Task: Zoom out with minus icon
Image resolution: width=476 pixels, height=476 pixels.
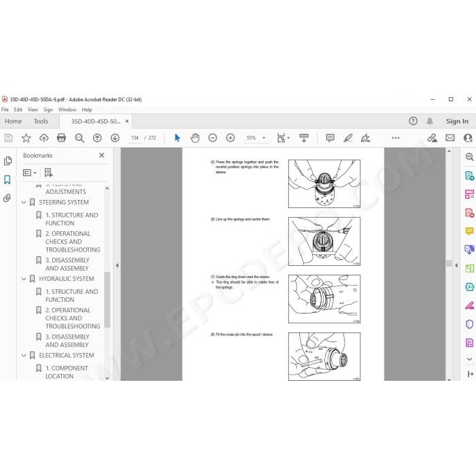Action: [212, 138]
